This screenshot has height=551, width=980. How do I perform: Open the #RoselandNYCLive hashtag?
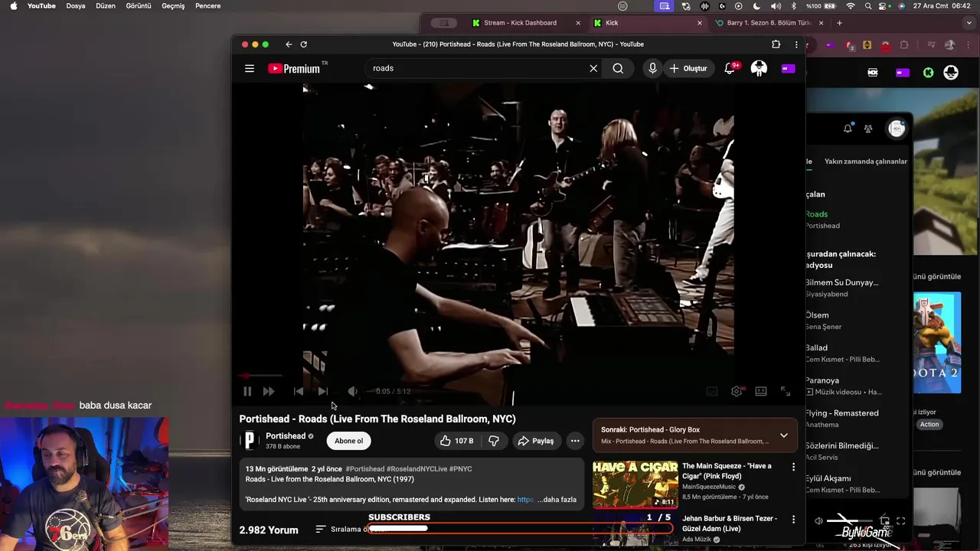coord(416,468)
